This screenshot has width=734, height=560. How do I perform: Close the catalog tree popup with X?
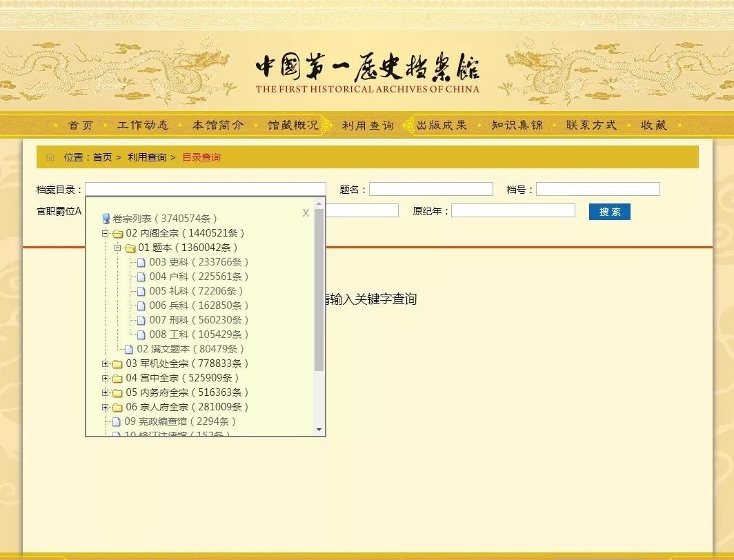[306, 213]
